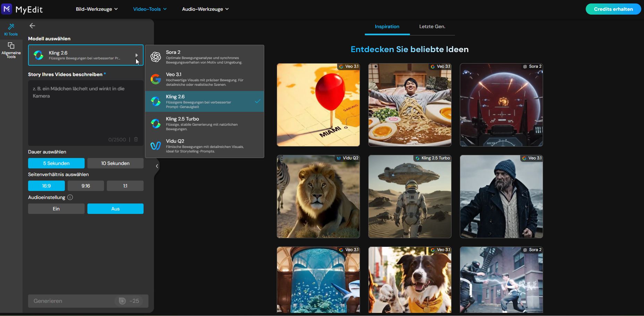Choose 1:1 aspect ratio

pyautogui.click(x=125, y=186)
